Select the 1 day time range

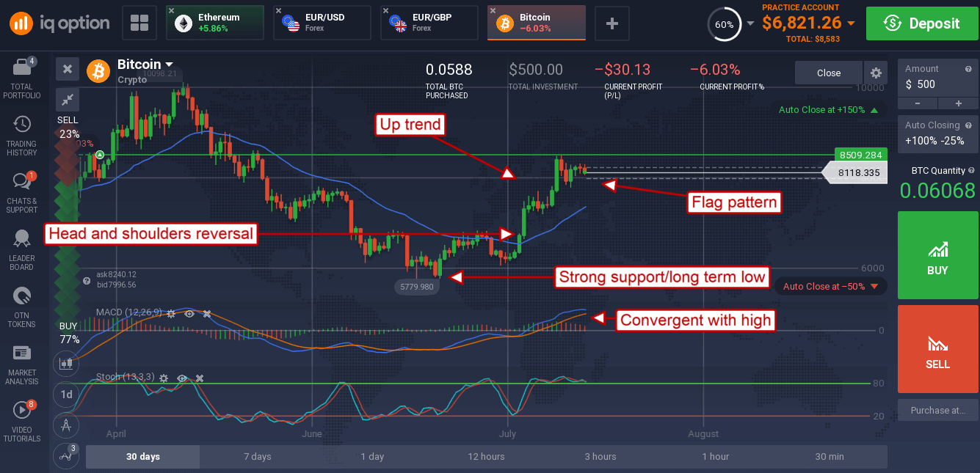coord(372,456)
